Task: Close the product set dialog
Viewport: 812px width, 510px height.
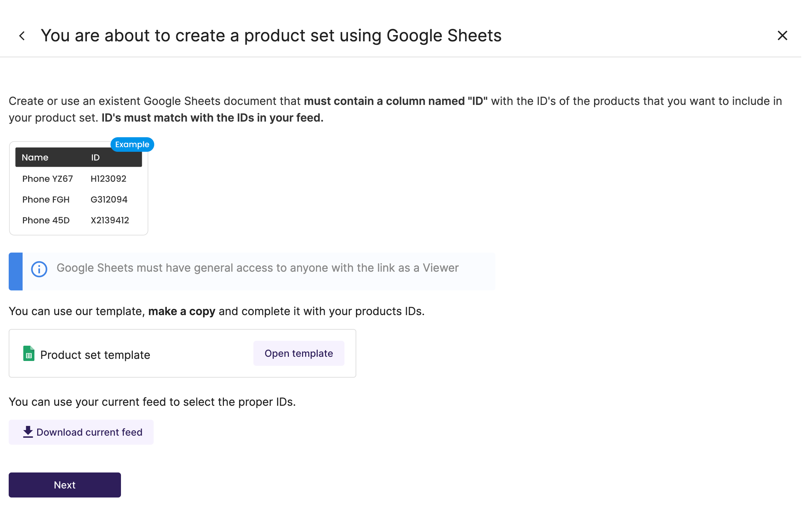Action: (782, 35)
